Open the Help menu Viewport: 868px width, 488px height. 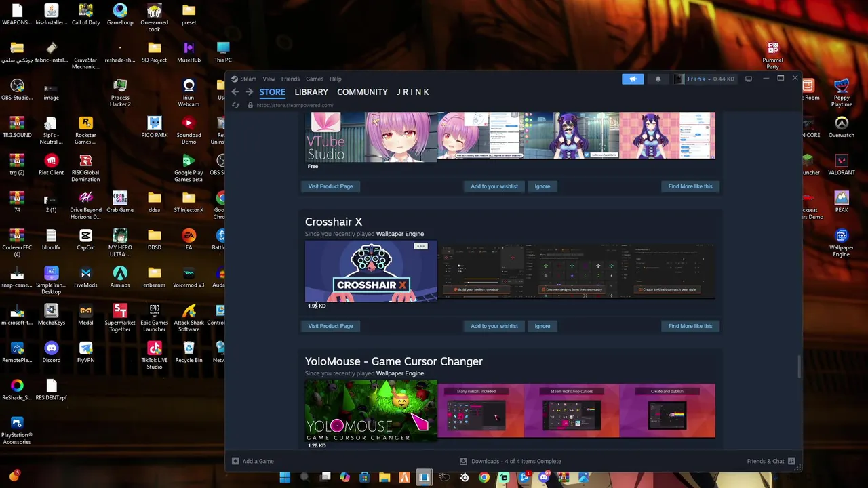tap(335, 79)
